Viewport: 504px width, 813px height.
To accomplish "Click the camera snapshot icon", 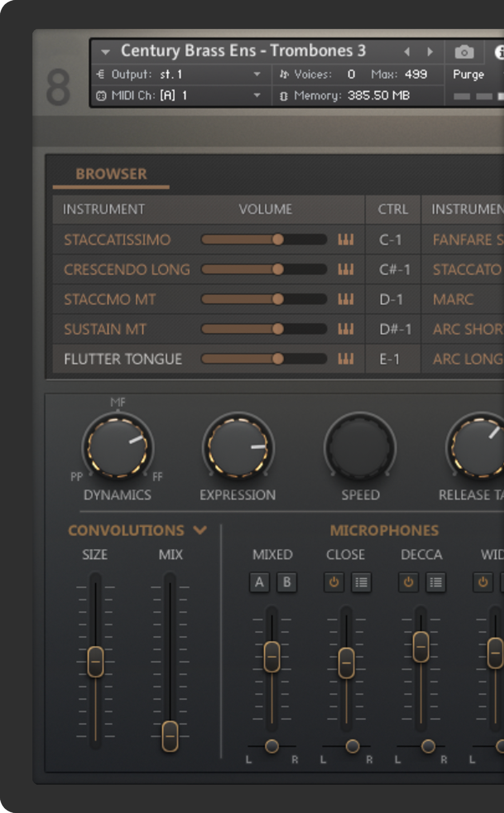I will [464, 52].
